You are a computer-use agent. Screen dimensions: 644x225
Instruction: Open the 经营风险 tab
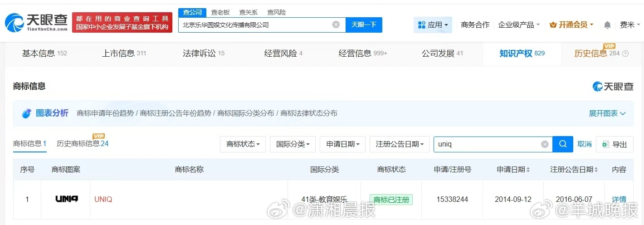(x=283, y=54)
